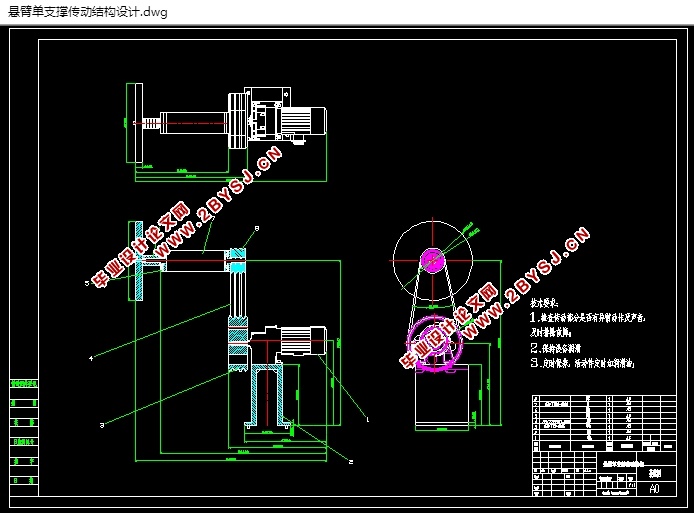Click the parts list table in the title block
This screenshot has width=694, height=513.
click(604, 422)
